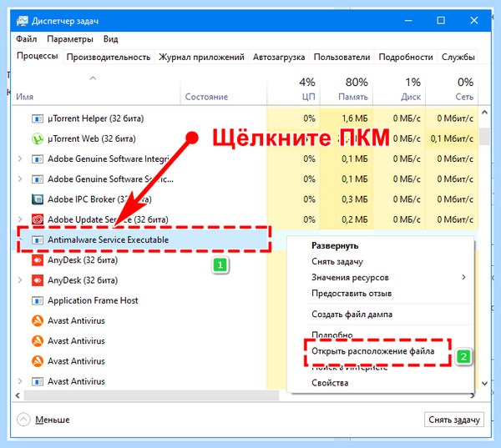Image resolution: width=501 pixels, height=448 pixels.
Task: Expand Adobe Genuine Software Service group
Action: click(x=20, y=179)
